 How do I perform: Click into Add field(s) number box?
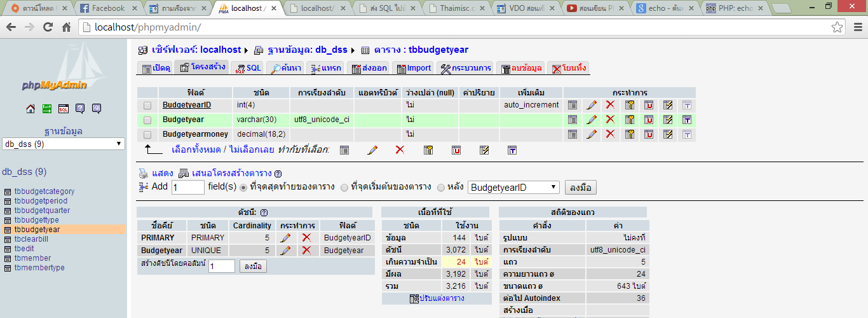coord(187,188)
